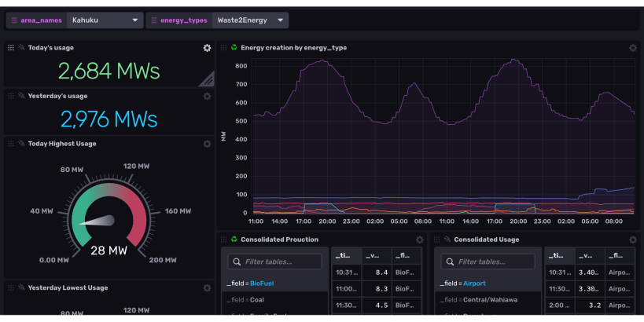Viewport: 644px width, 322px height.
Task: Click drag handle of Energy creation cell
Action: [x=224, y=48]
